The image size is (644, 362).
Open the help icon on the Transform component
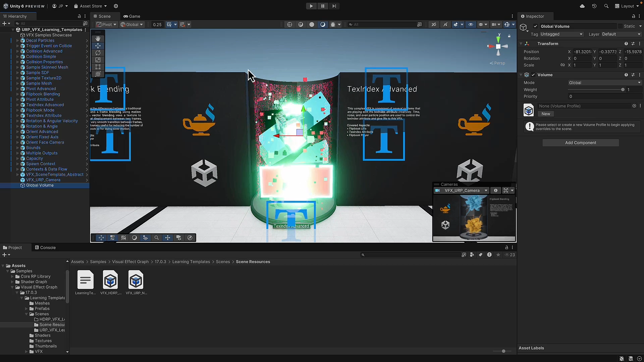[626, 44]
